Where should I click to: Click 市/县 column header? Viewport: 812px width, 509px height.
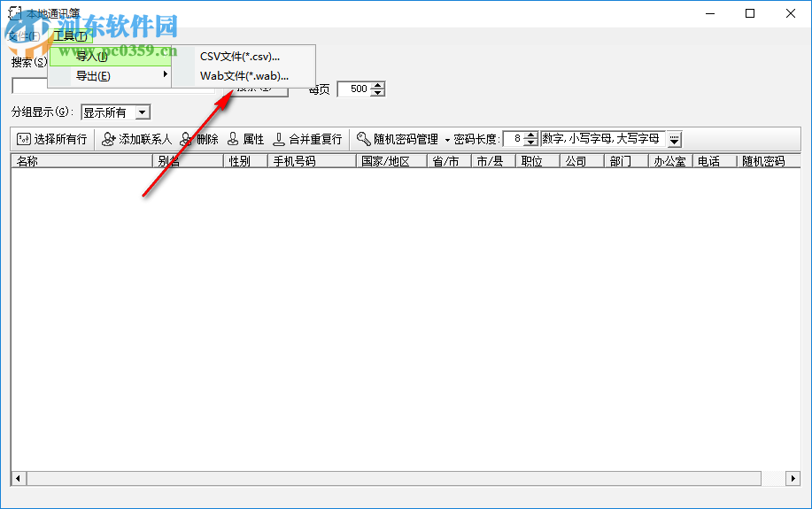pos(493,162)
